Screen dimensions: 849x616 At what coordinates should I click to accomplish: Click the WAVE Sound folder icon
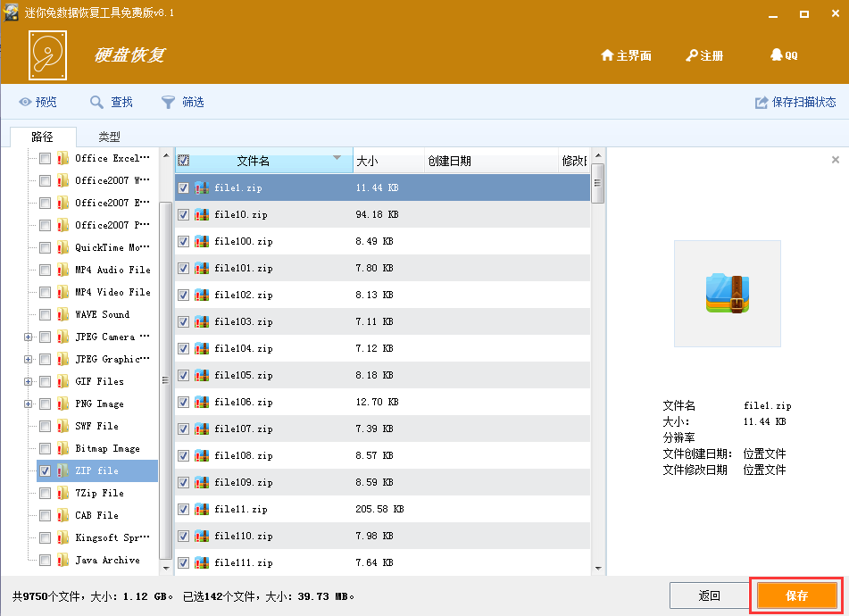63,314
